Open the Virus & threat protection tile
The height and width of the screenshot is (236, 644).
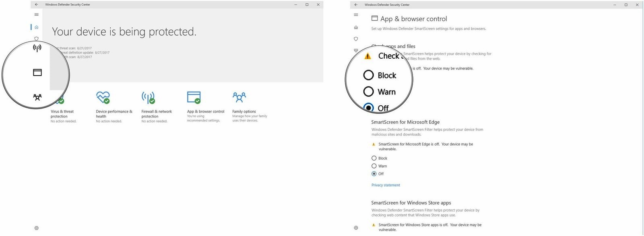[x=62, y=114]
